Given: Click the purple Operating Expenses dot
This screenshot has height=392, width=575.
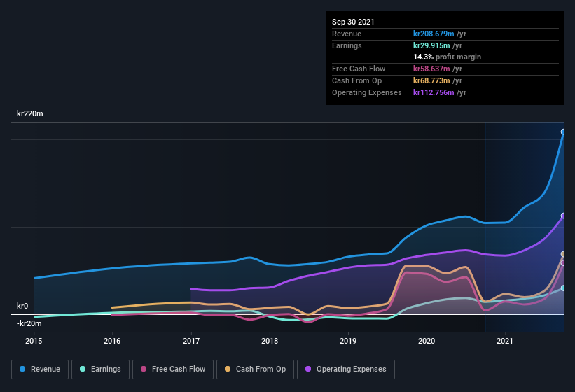Looking at the screenshot, I should coord(308,369).
